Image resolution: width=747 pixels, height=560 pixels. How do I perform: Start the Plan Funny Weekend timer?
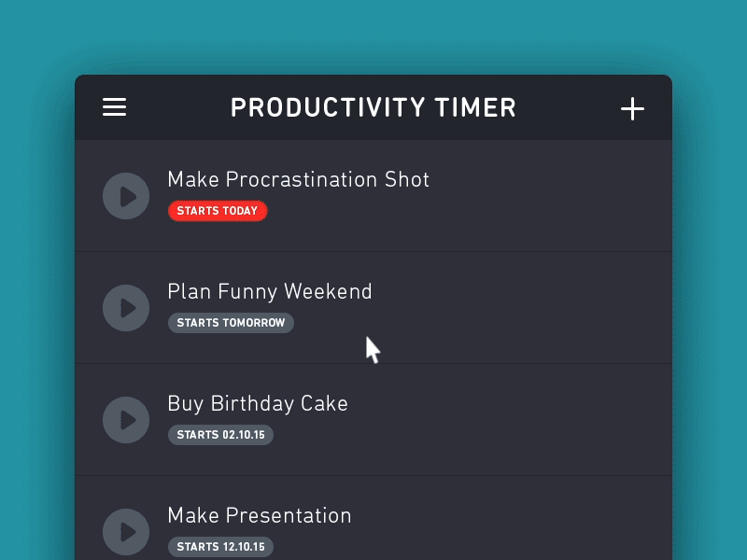tap(126, 308)
